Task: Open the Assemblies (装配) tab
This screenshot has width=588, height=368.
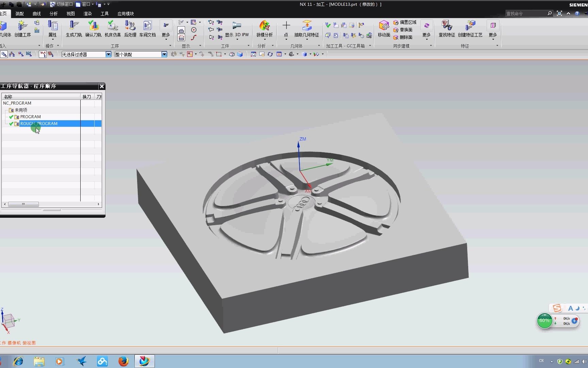Action: point(19,14)
